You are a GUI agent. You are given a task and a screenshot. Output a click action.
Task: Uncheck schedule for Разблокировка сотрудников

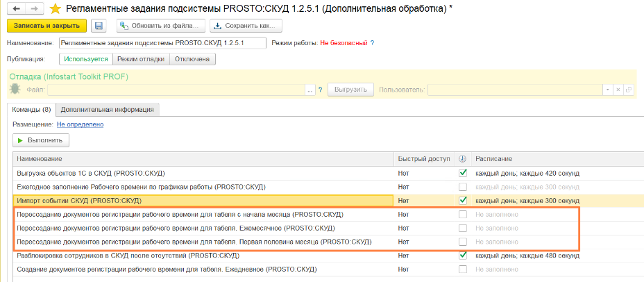coord(463,256)
